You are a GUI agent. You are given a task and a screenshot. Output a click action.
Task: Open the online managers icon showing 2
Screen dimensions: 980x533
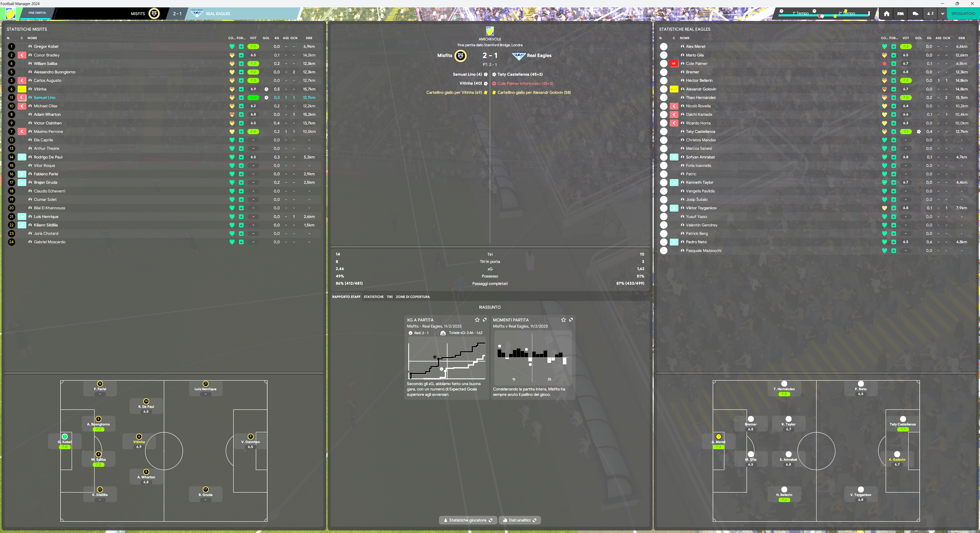tap(930, 14)
